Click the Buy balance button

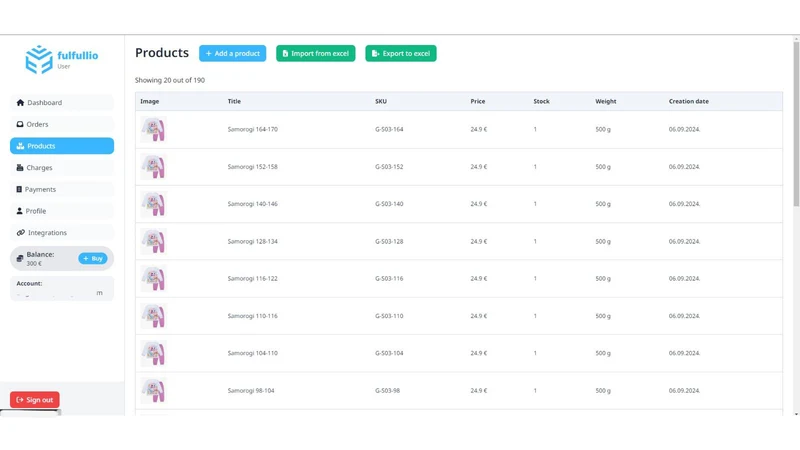pos(93,259)
